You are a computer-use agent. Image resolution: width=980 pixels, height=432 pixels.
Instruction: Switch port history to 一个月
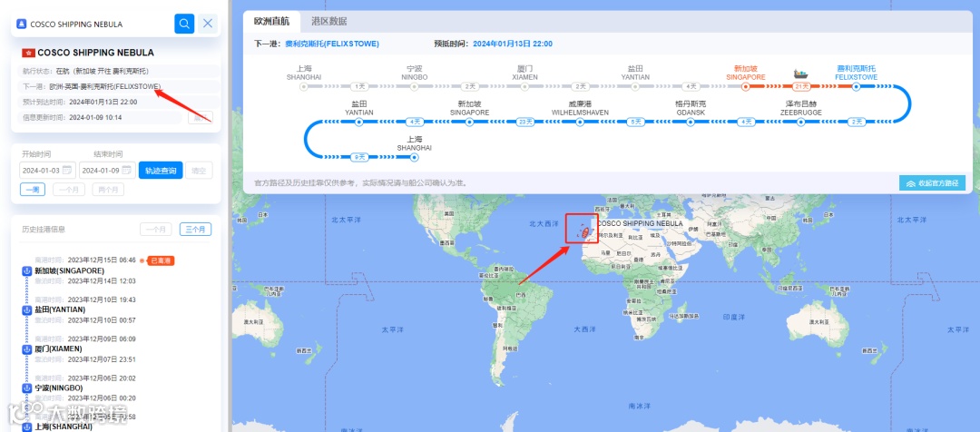156,230
